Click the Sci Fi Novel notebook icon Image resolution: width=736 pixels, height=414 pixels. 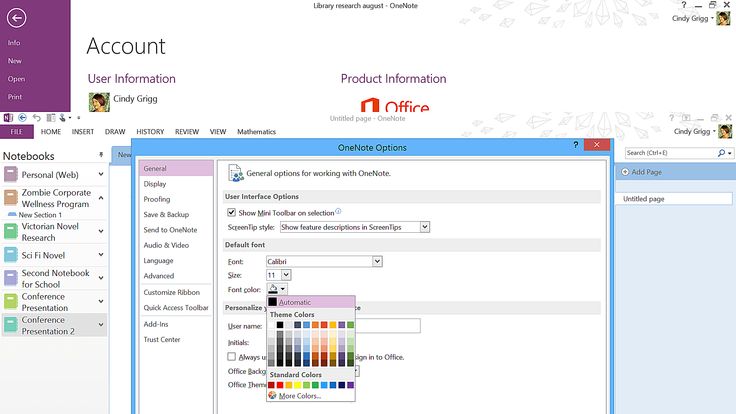pyautogui.click(x=11, y=255)
